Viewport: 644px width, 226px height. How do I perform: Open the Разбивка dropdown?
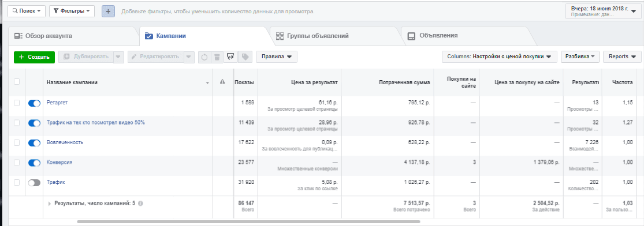pyautogui.click(x=580, y=56)
